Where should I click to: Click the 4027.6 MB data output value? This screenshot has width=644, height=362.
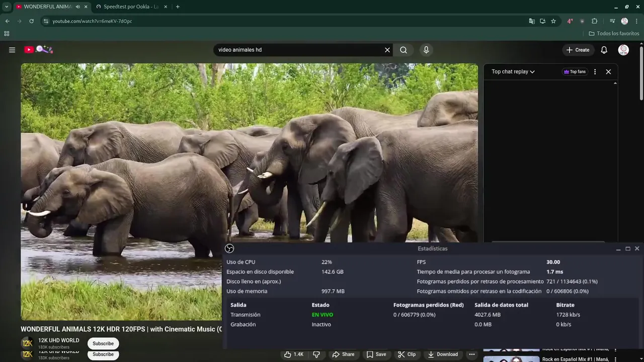(x=488, y=315)
